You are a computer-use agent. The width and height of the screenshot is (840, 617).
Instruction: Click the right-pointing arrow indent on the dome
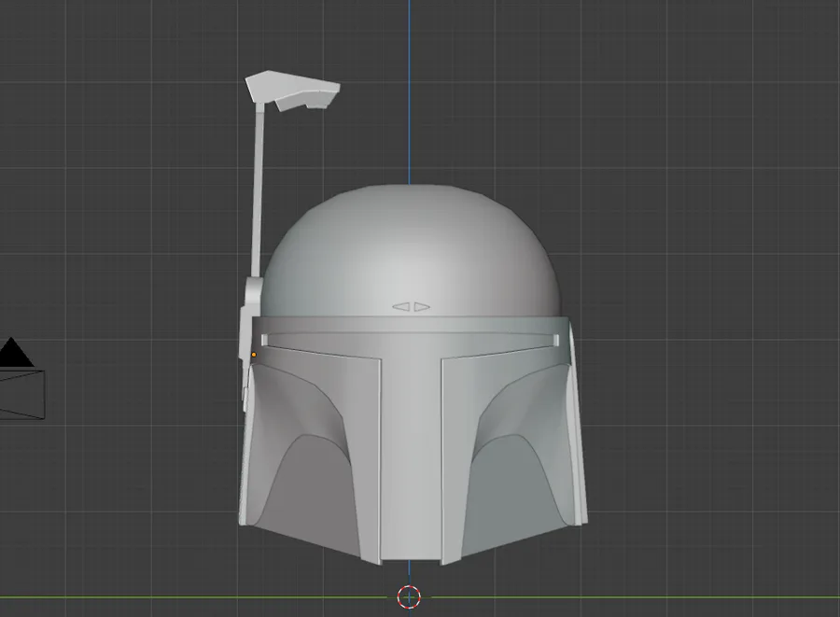[422, 307]
